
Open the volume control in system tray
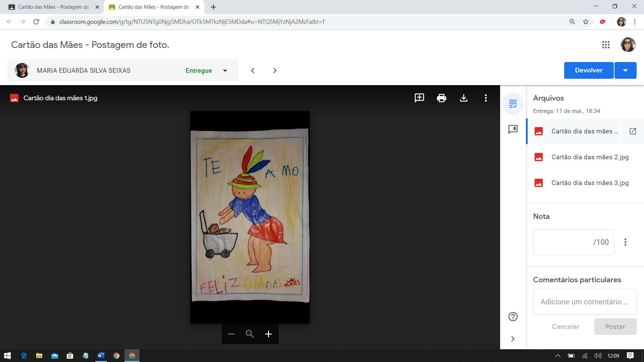pos(598,356)
